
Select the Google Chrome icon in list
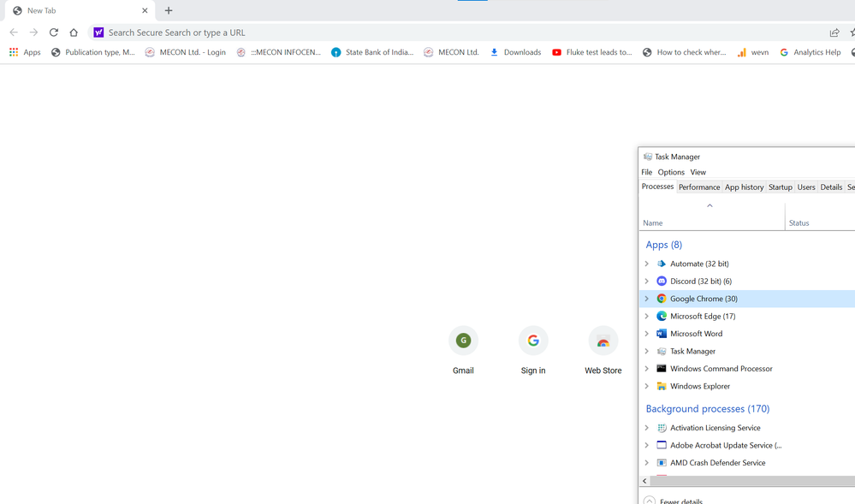[662, 299]
